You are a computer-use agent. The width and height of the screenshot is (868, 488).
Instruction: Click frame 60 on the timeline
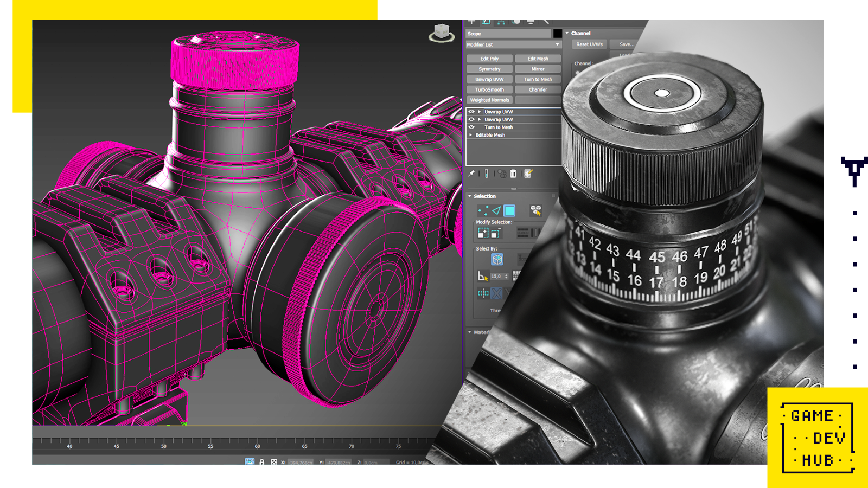coord(257,446)
